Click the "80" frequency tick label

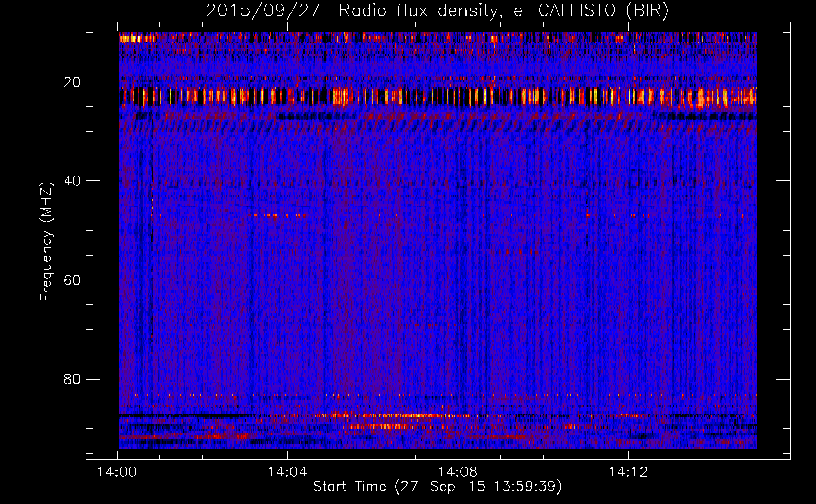point(73,379)
